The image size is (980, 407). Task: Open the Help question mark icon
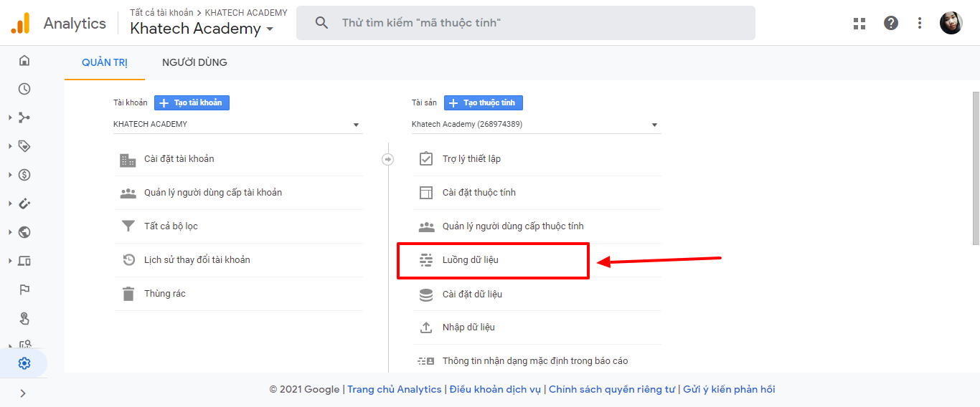(x=891, y=23)
